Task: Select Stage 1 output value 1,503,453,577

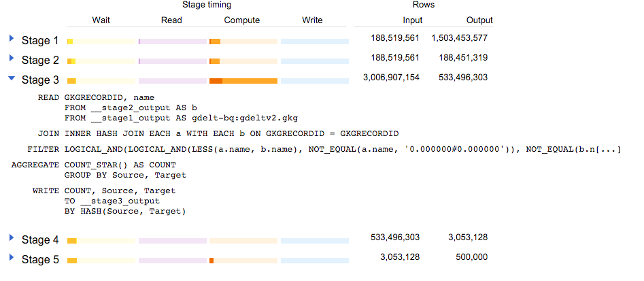Action: [459, 38]
